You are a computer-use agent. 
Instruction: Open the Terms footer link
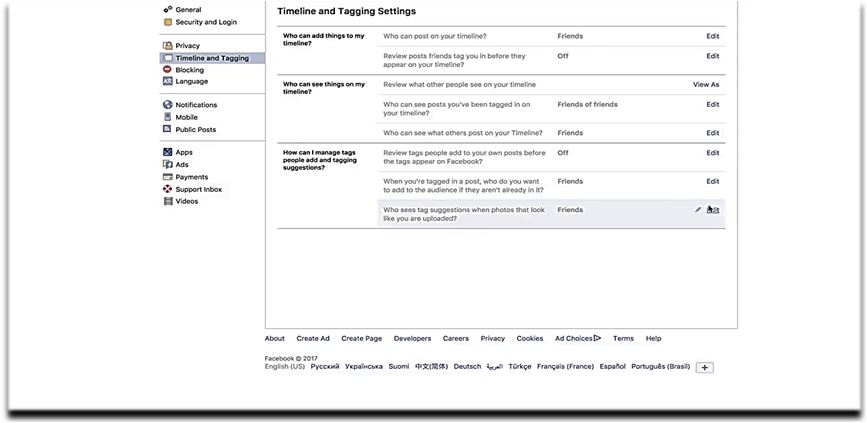623,338
